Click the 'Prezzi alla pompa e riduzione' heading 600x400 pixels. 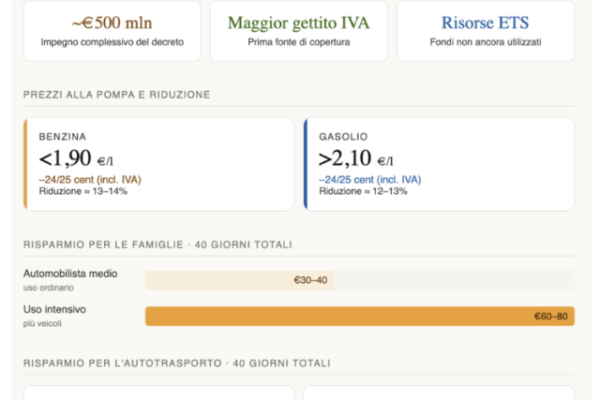(x=117, y=95)
